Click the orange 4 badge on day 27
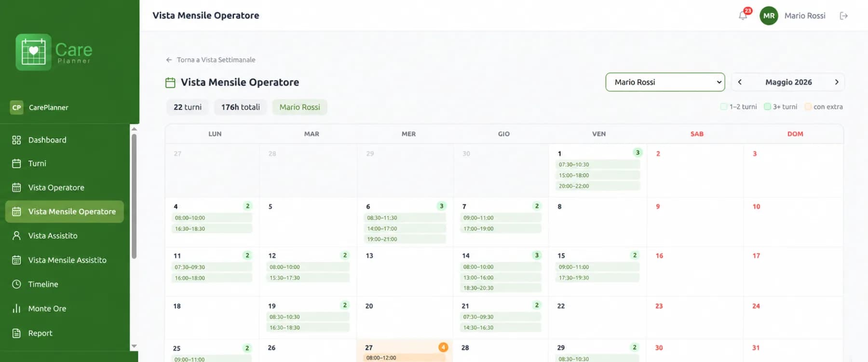Screen dimensions: 868x362 (x=443, y=347)
